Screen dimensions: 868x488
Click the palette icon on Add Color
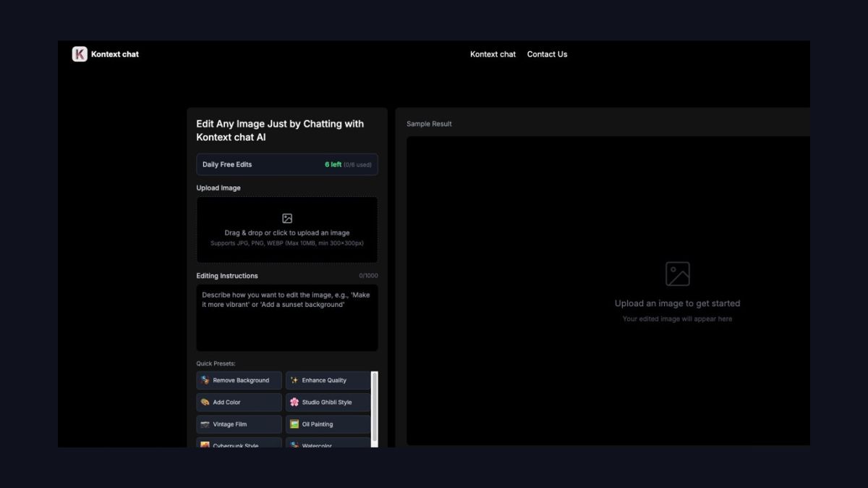tap(205, 402)
